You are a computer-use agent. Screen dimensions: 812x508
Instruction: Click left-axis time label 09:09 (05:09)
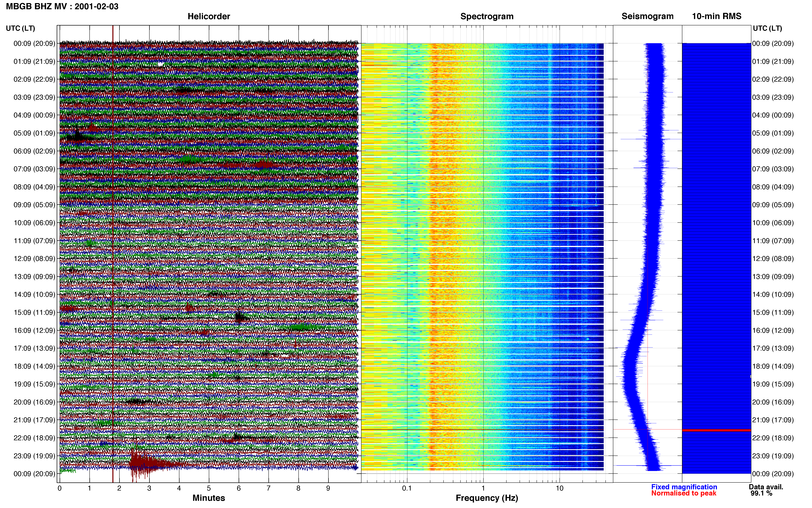(34, 205)
